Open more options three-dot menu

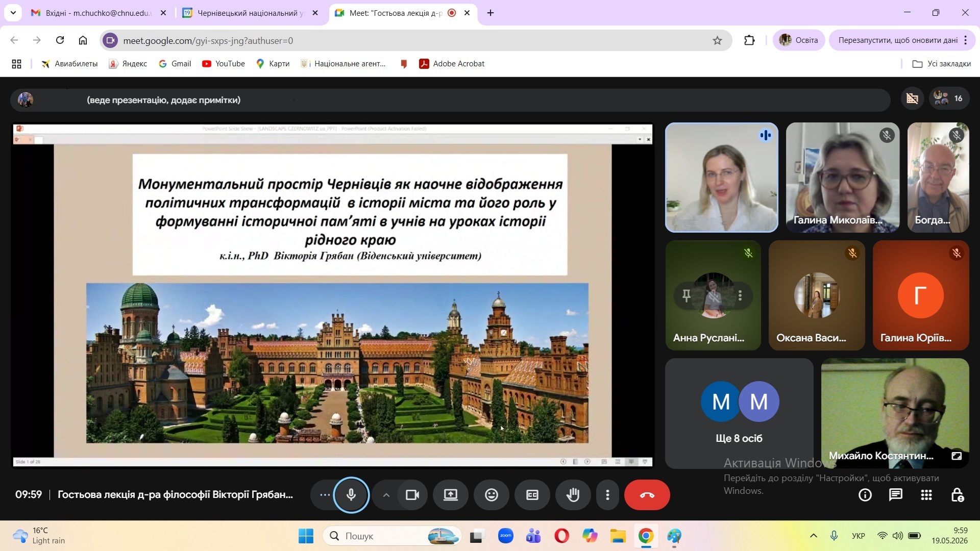pyautogui.click(x=607, y=495)
